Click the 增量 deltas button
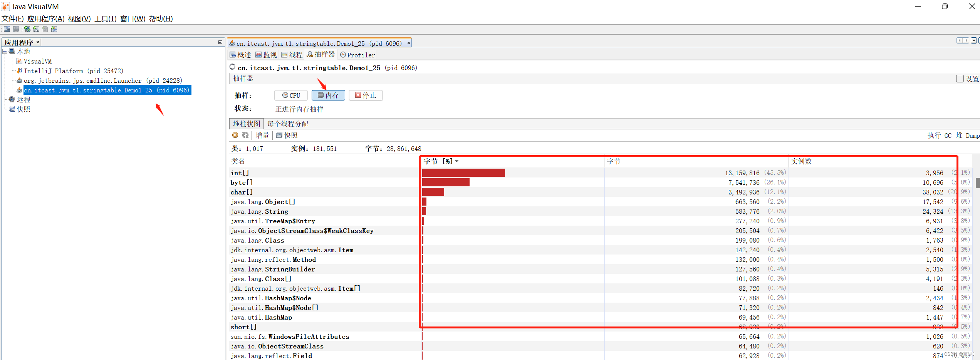The image size is (980, 360). pos(262,135)
